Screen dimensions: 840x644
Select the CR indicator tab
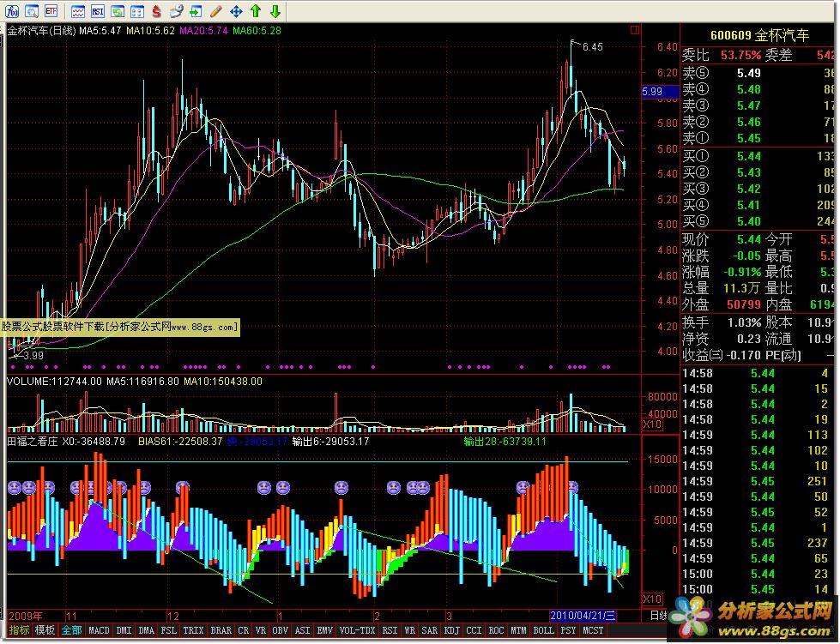(x=243, y=630)
